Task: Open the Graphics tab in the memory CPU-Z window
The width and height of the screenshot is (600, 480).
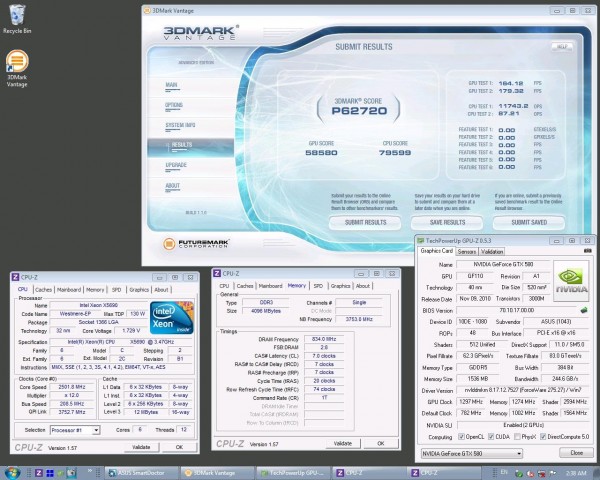Action: click(340, 286)
